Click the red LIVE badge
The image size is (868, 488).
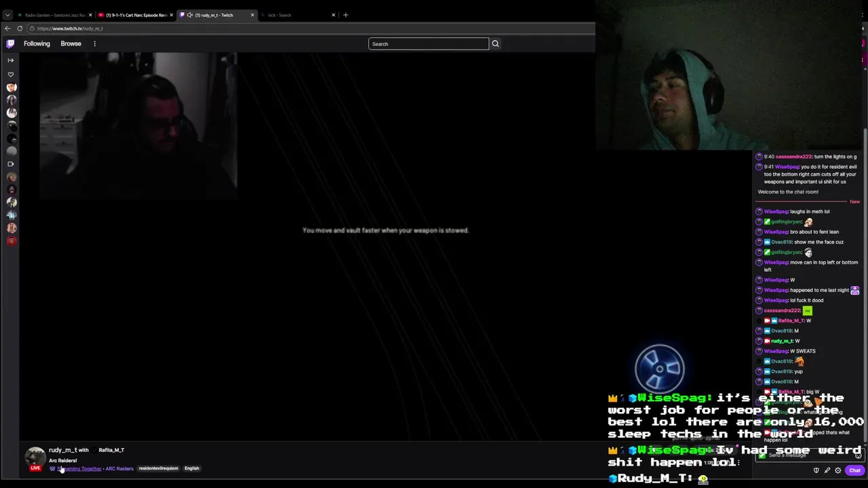pos(35,468)
